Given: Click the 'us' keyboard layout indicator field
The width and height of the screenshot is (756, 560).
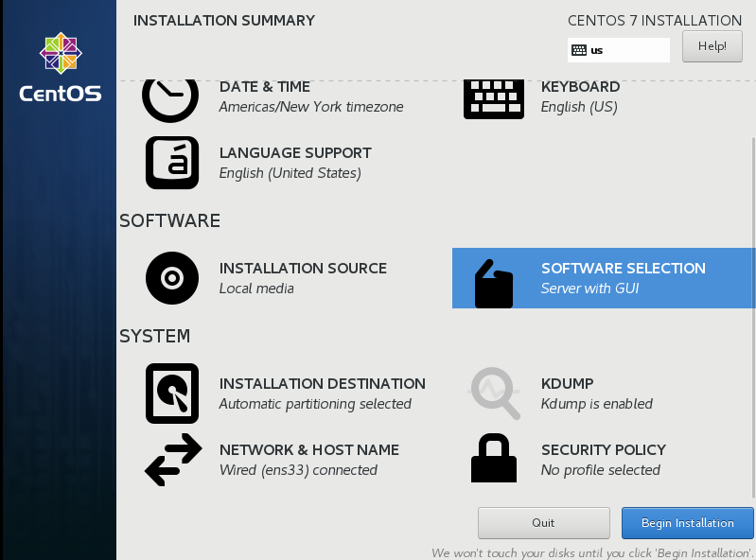Looking at the screenshot, I should click(x=619, y=50).
